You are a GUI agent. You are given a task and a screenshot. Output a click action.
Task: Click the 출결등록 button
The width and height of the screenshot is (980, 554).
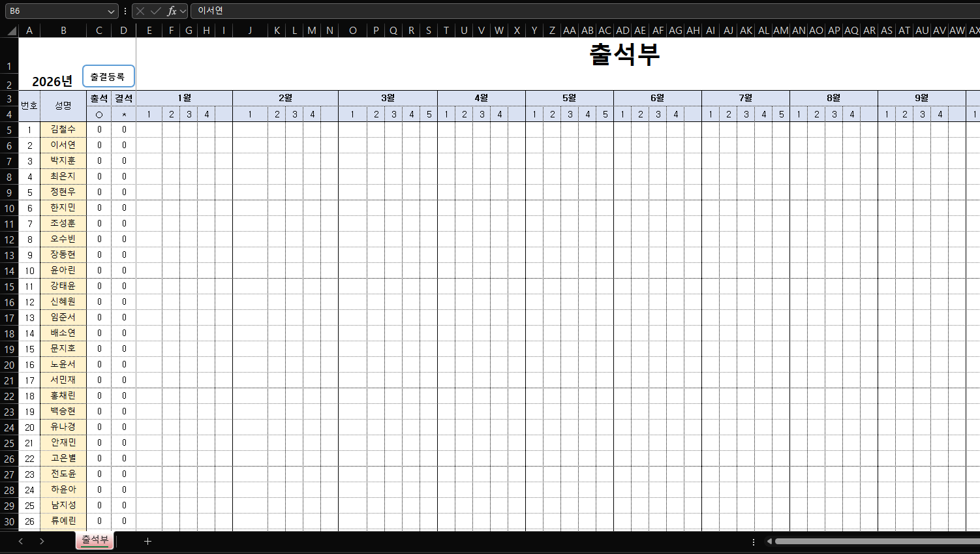pyautogui.click(x=108, y=76)
